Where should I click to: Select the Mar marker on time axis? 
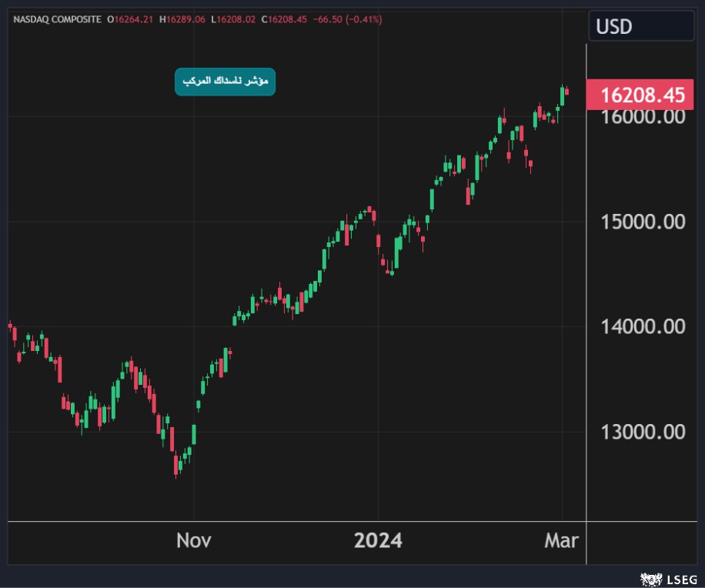[561, 541]
